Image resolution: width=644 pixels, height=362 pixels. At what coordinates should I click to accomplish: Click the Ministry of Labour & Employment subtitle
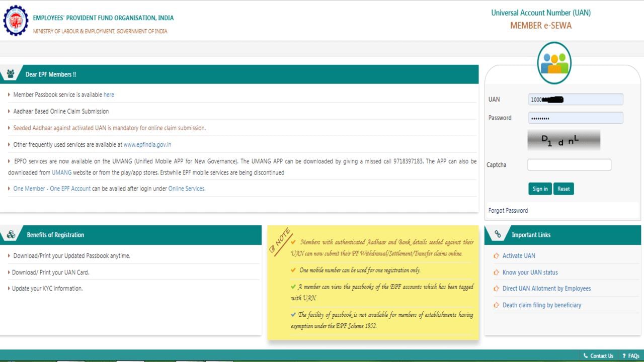100,31
